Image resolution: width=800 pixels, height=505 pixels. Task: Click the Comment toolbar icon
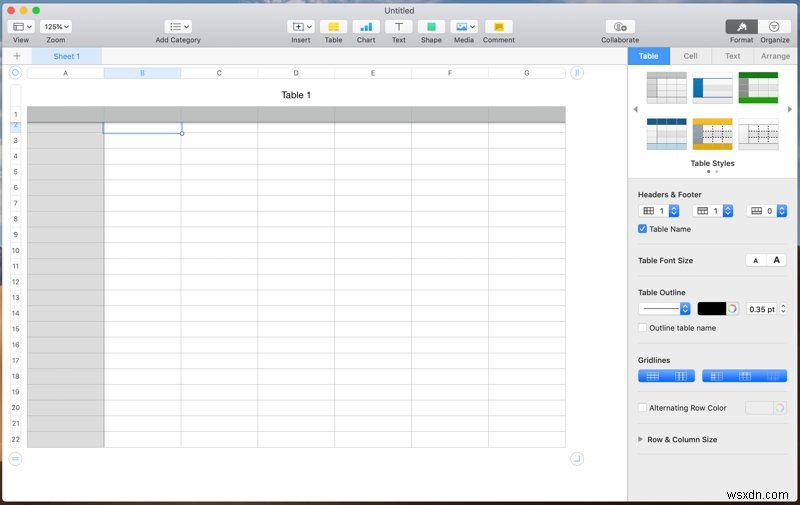tap(498, 27)
